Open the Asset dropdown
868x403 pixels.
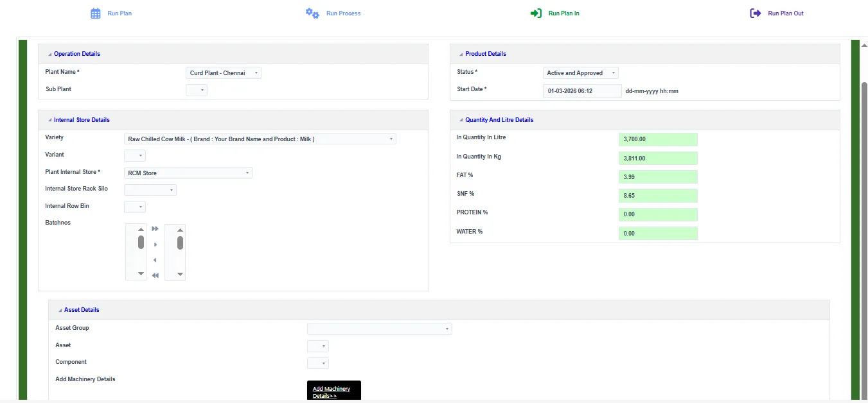(x=318, y=347)
